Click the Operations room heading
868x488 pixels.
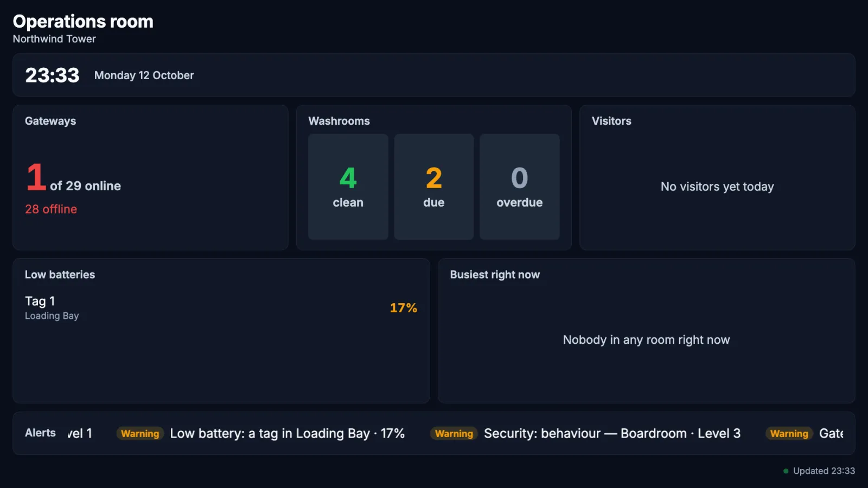click(x=83, y=22)
